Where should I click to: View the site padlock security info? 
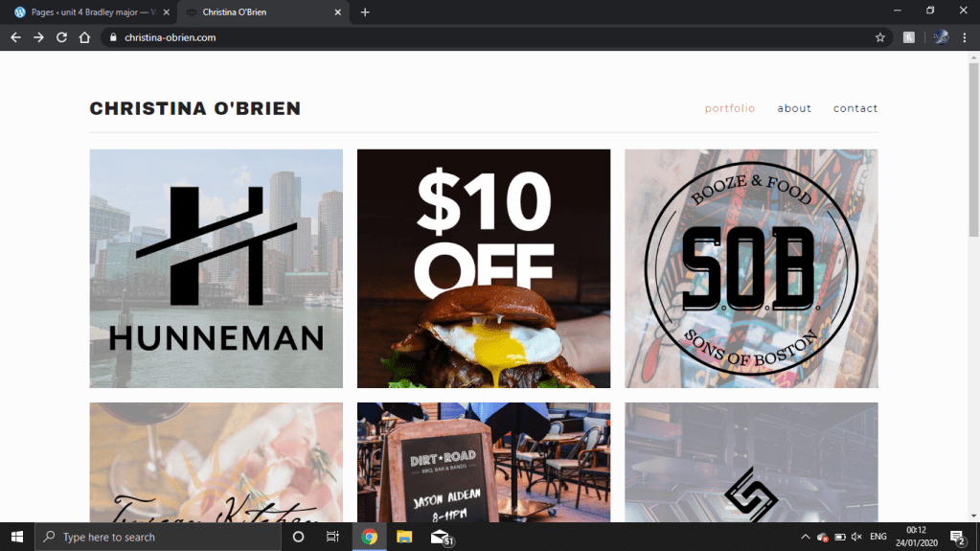click(113, 37)
